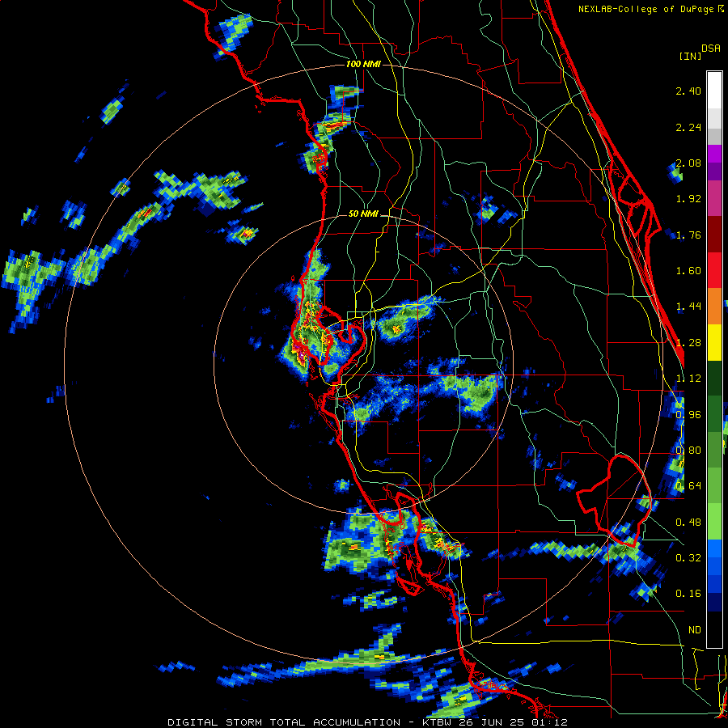Screen dimensions: 728x728
Task: Click the [IN] units label
Action: pos(690,56)
